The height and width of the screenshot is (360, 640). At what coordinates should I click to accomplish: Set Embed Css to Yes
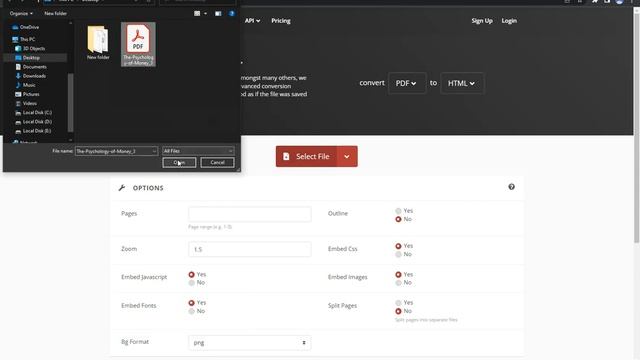pos(398,246)
